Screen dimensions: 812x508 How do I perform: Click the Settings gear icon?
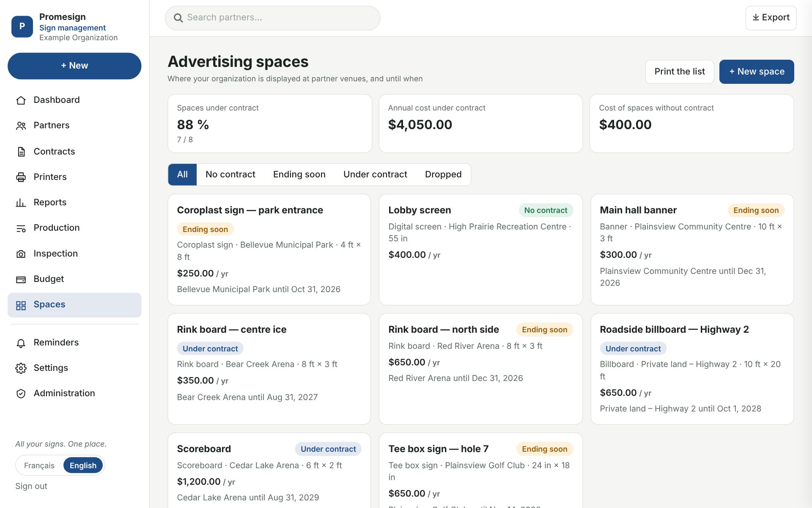click(21, 368)
